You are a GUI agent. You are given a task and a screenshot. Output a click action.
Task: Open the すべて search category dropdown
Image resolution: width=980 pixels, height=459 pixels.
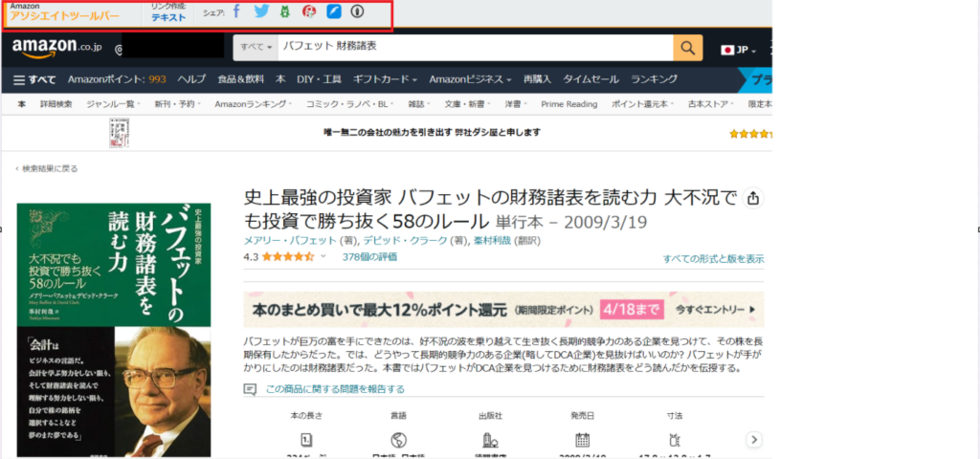256,47
